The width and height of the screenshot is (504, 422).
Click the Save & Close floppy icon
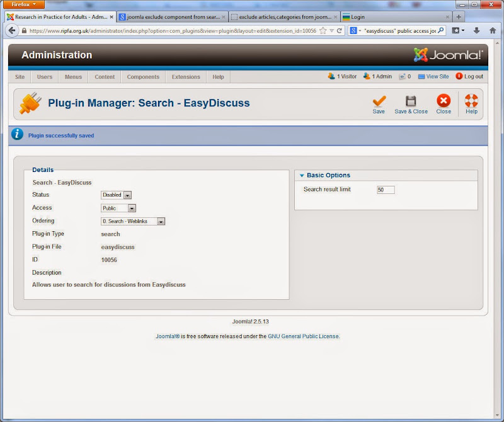(411, 101)
